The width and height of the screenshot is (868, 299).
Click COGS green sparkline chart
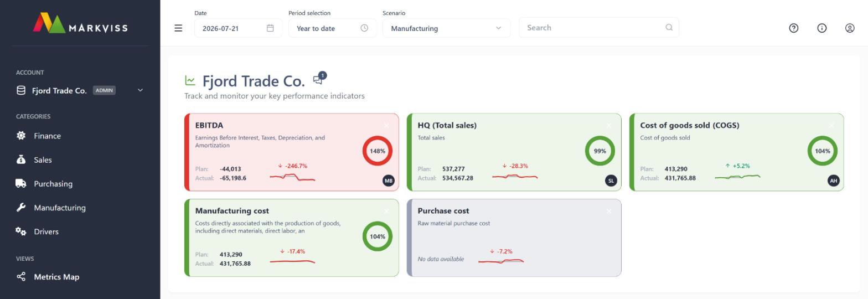click(x=737, y=177)
